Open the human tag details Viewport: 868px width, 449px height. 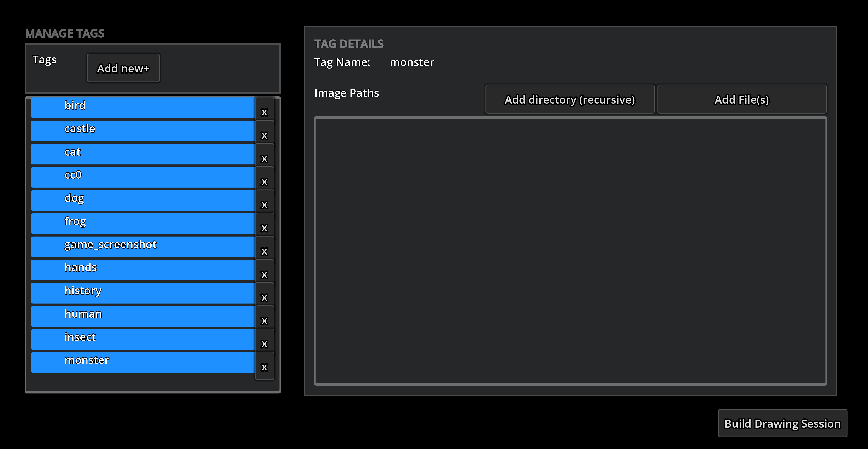point(143,316)
